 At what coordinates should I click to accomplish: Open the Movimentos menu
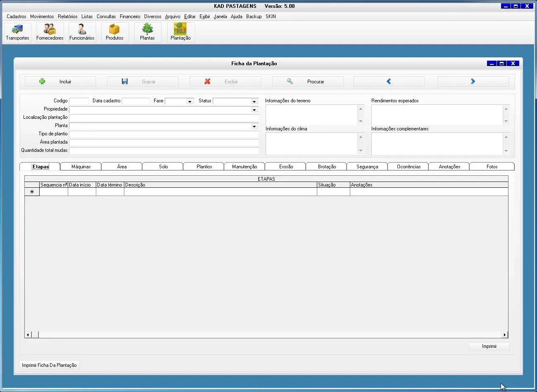coord(42,17)
